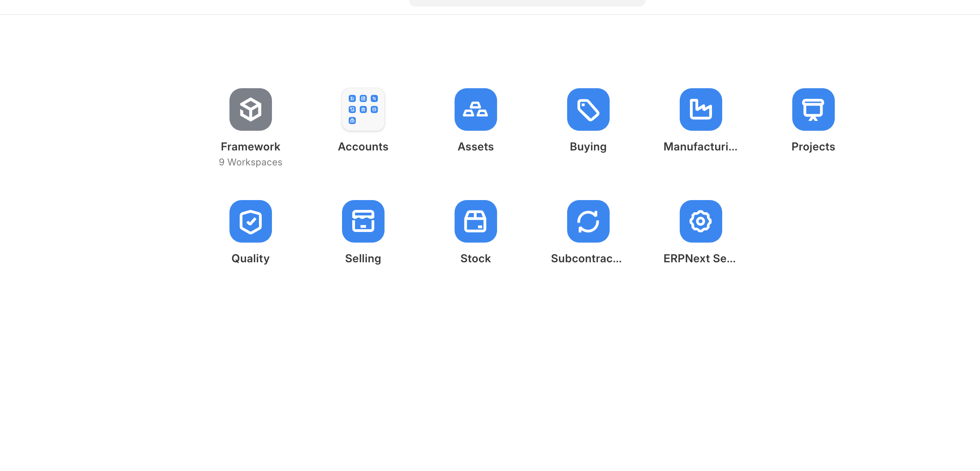Open the Framework workspace icon
Viewport: 980px width, 471px height.
251,109
